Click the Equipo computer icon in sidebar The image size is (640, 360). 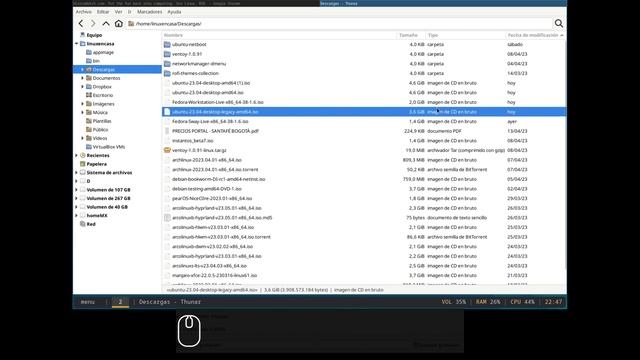82,35
